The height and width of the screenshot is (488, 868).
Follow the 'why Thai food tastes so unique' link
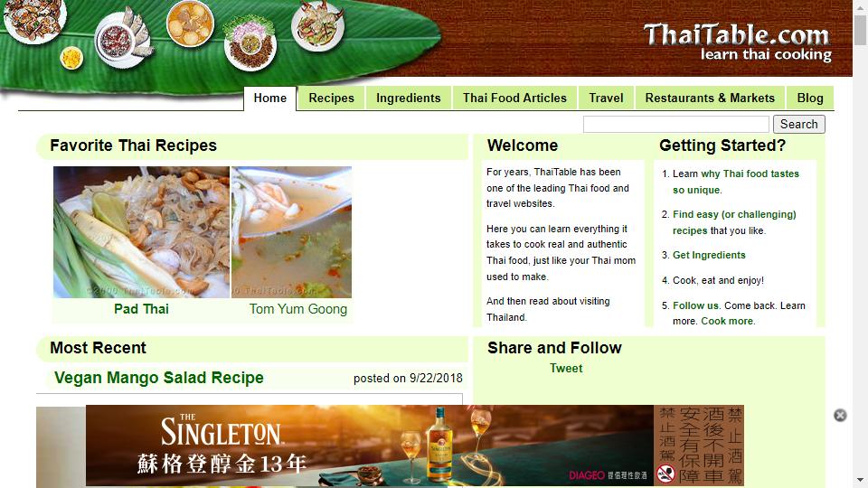click(x=736, y=182)
